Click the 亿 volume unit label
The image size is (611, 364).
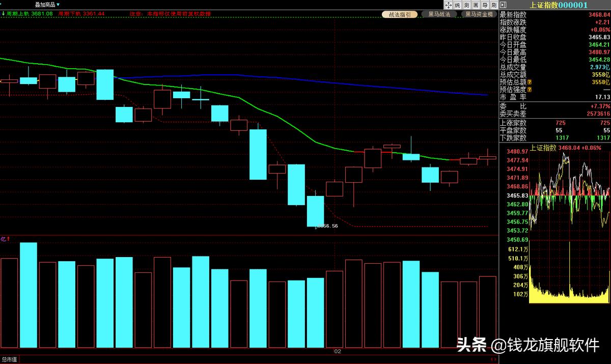(4, 238)
